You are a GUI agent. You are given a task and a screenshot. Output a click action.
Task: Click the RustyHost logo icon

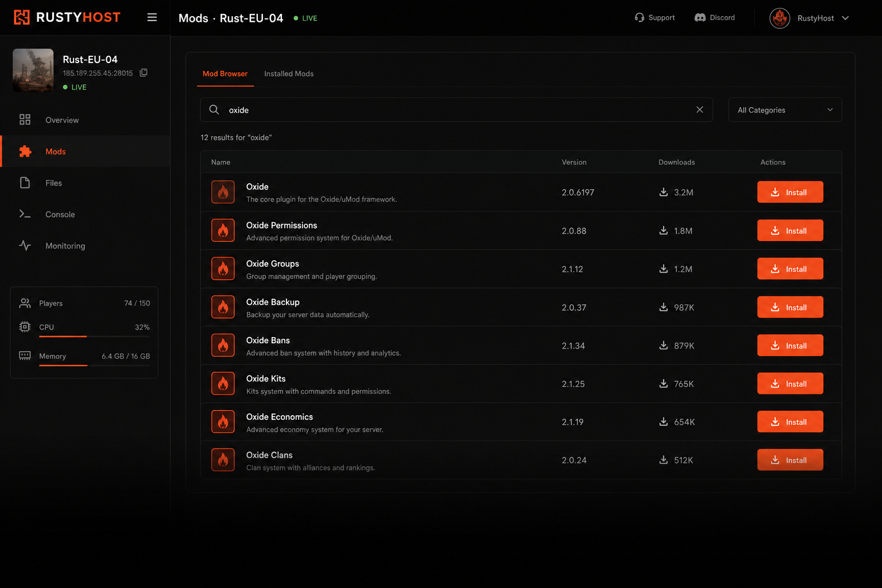pos(21,17)
